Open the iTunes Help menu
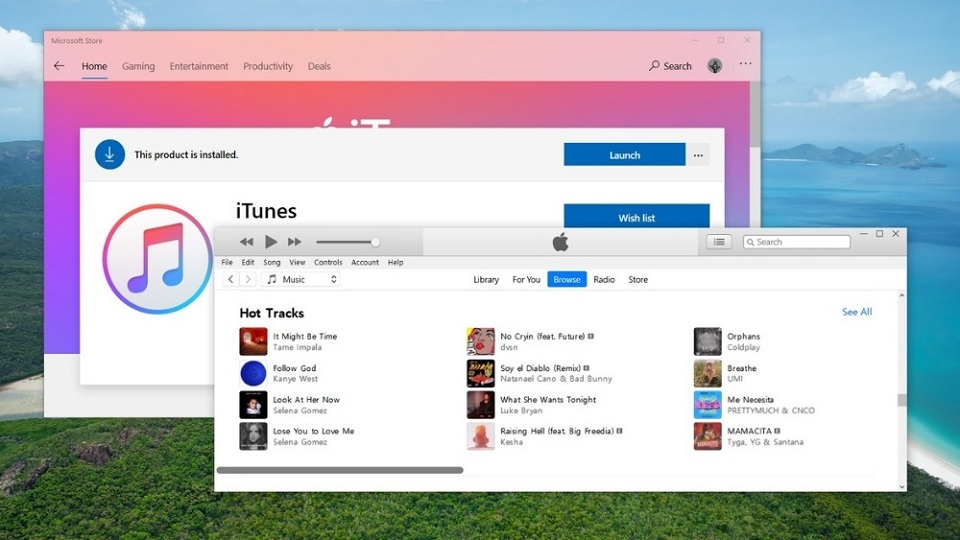Screen dimensions: 960x540 (396, 262)
